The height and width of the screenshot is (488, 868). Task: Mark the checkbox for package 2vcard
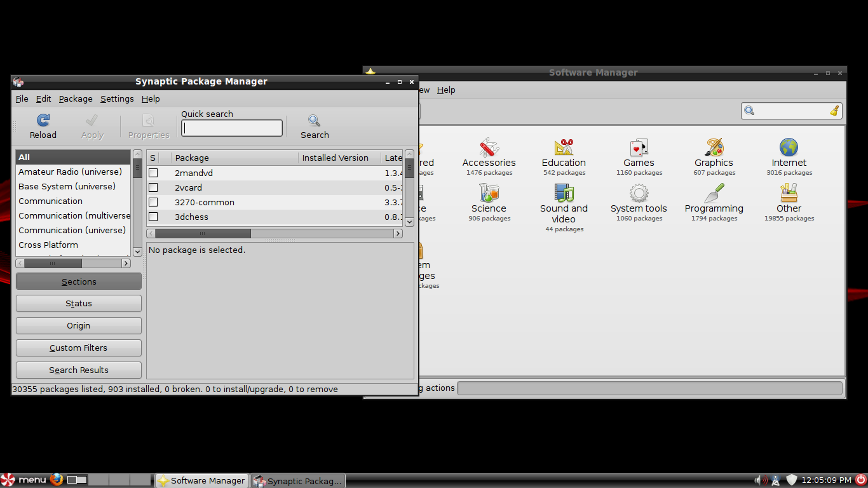click(x=153, y=187)
